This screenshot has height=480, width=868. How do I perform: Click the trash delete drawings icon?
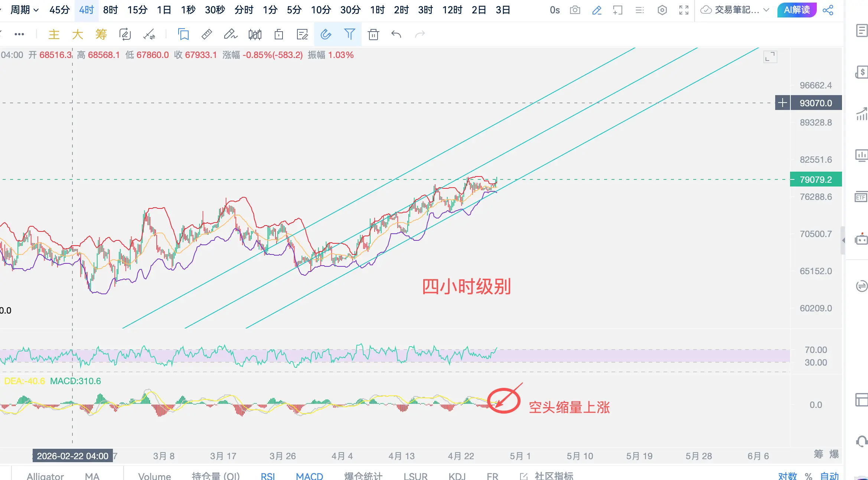coord(373,35)
